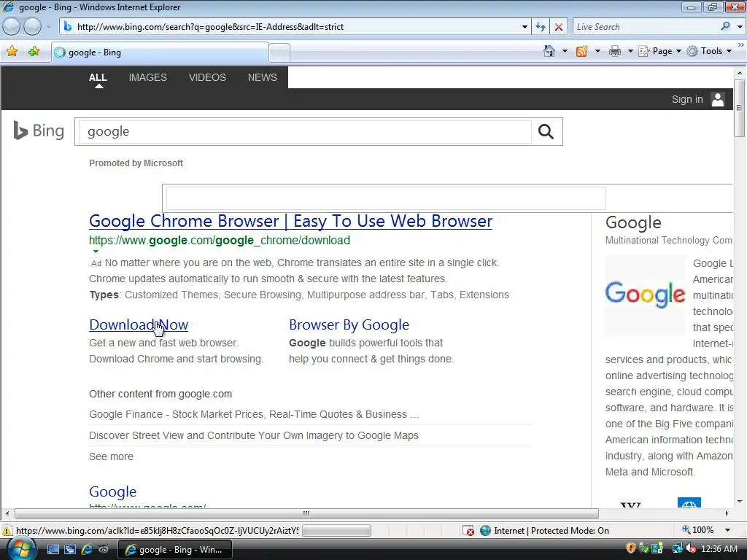This screenshot has height=560, width=747.
Task: Open the Favorites Center star icon
Action: (12, 52)
